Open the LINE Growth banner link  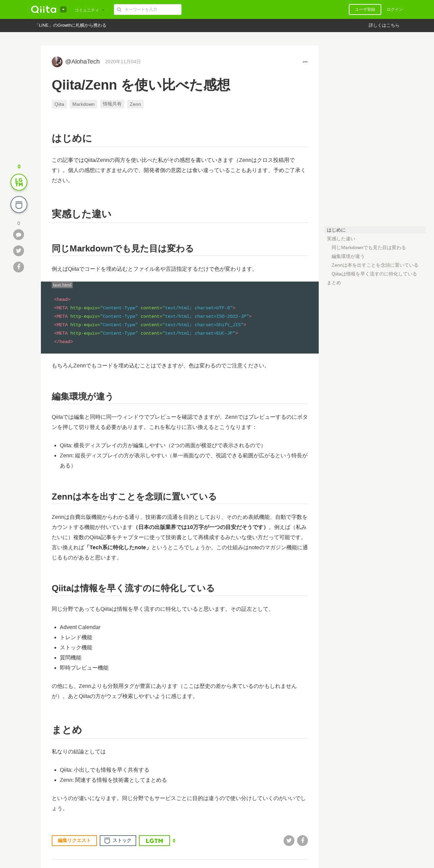pos(71,25)
